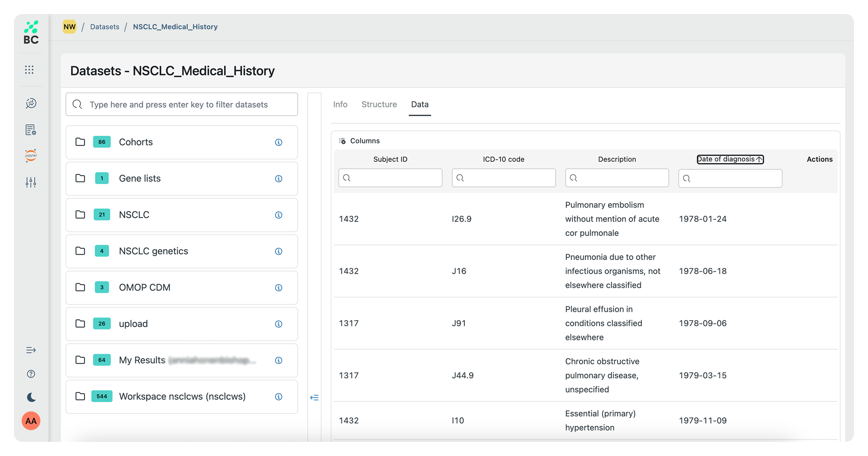Toggle sort on Date of diagnosis column
This screenshot has height=456, width=868.
coord(730,159)
